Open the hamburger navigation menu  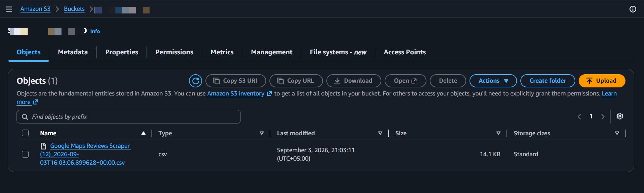tap(9, 9)
